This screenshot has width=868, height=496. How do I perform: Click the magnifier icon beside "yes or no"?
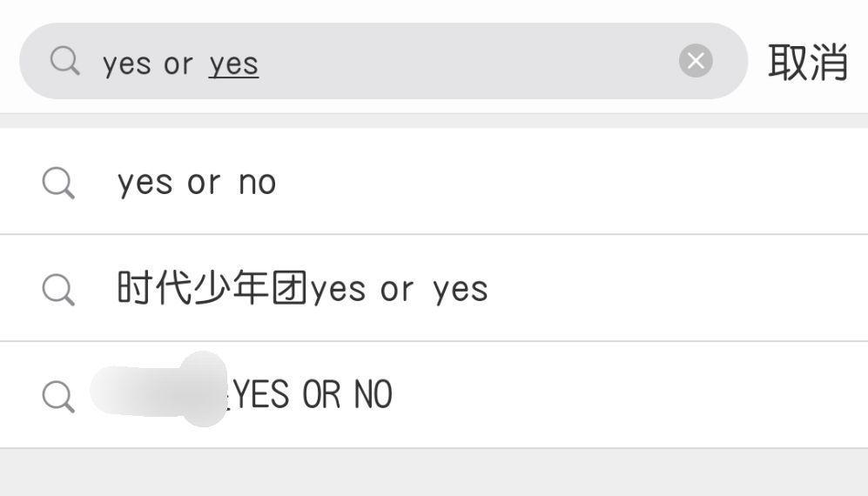(x=58, y=183)
